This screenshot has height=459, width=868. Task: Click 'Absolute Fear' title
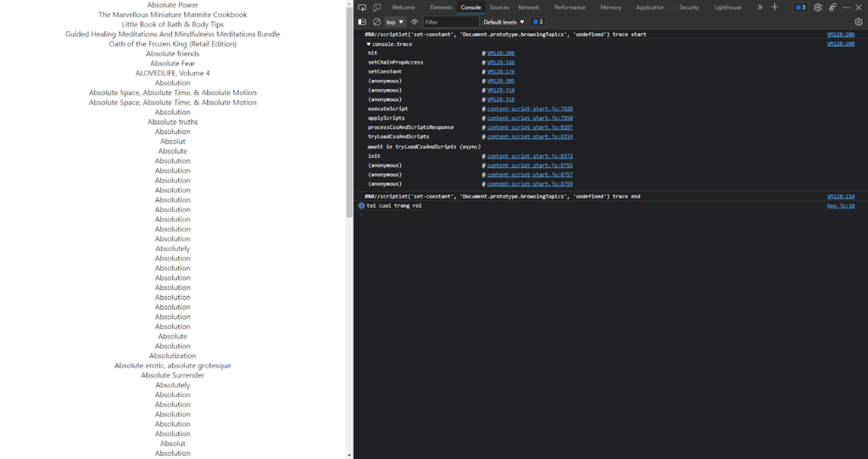click(x=173, y=63)
